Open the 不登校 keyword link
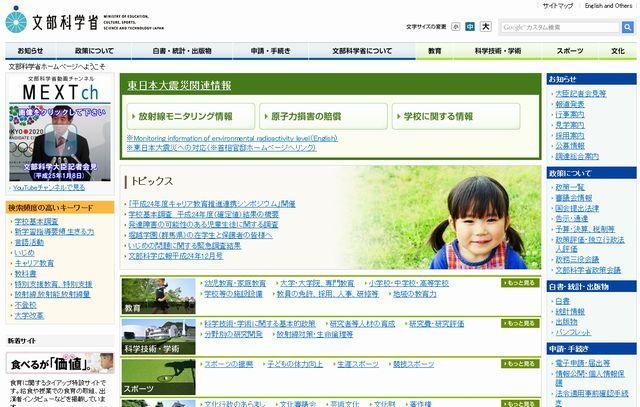640x407 pixels. (x=25, y=305)
